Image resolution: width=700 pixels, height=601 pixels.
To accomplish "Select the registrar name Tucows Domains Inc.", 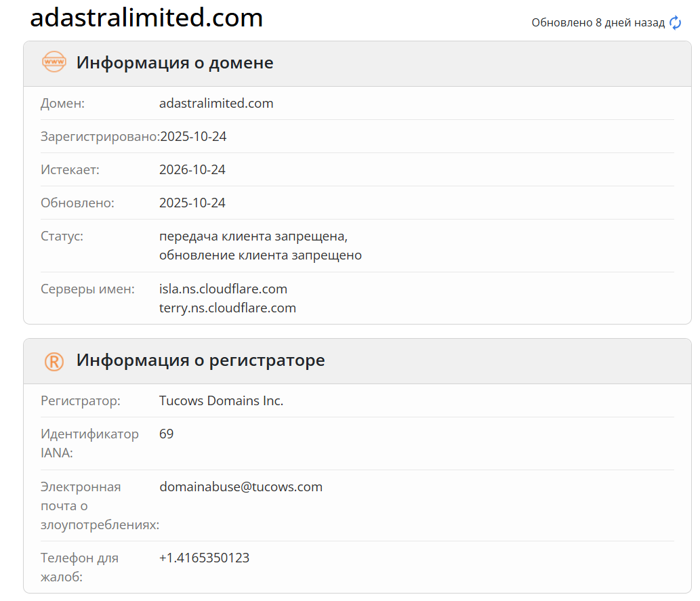I will pyautogui.click(x=221, y=400).
